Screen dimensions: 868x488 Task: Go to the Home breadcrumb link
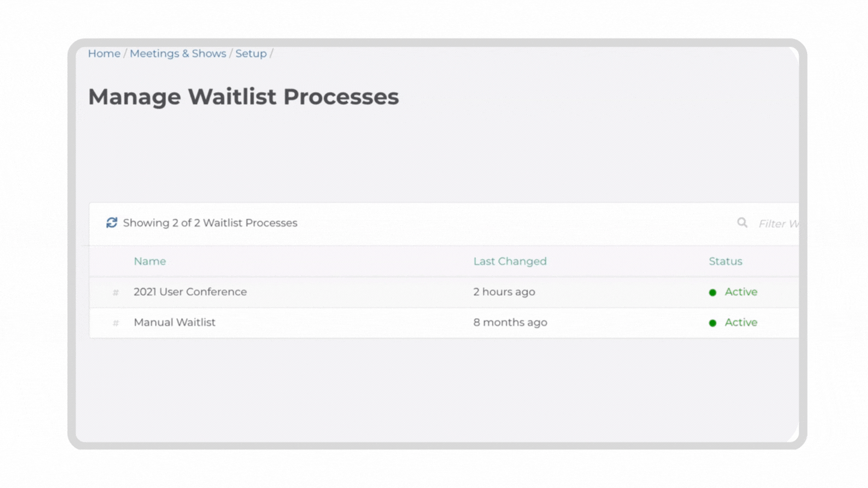(x=104, y=54)
